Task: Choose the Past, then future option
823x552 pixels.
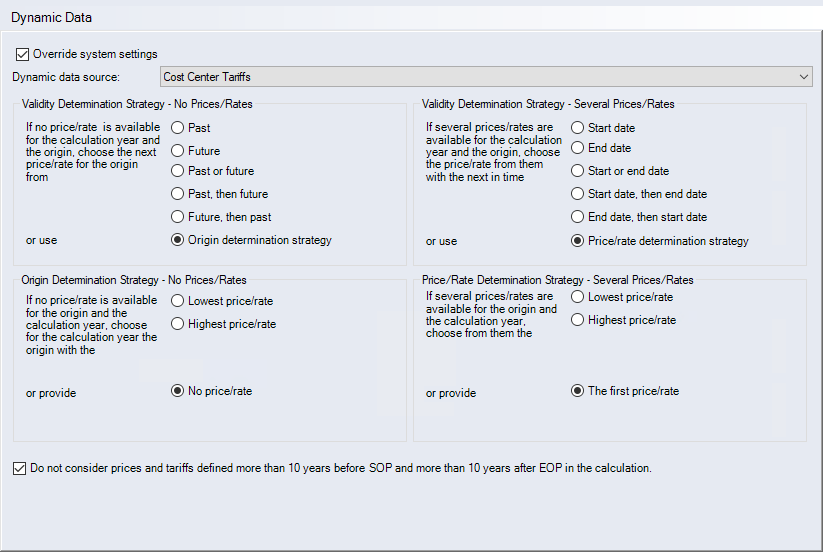Action: tap(178, 194)
